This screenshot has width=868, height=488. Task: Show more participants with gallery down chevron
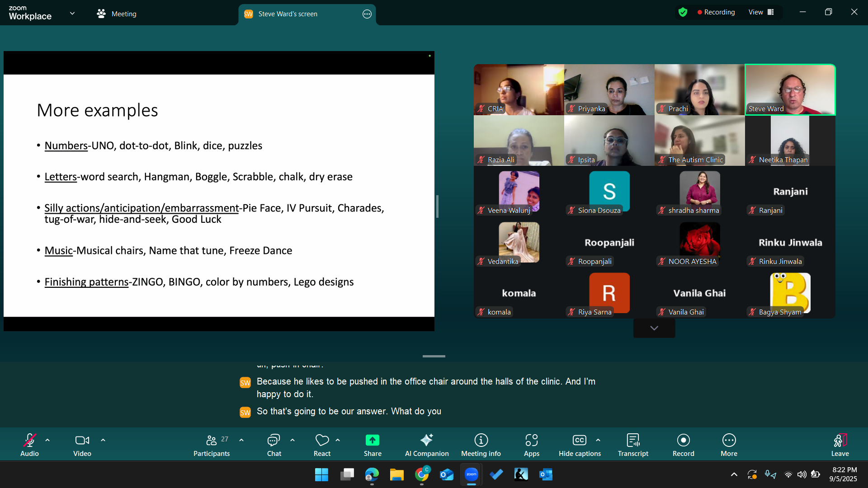pos(654,328)
